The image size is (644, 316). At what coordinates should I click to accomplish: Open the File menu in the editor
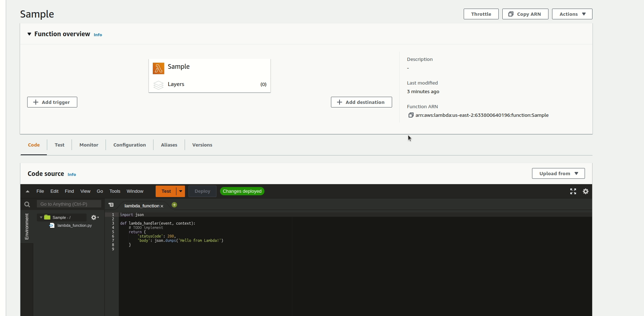pos(40,191)
